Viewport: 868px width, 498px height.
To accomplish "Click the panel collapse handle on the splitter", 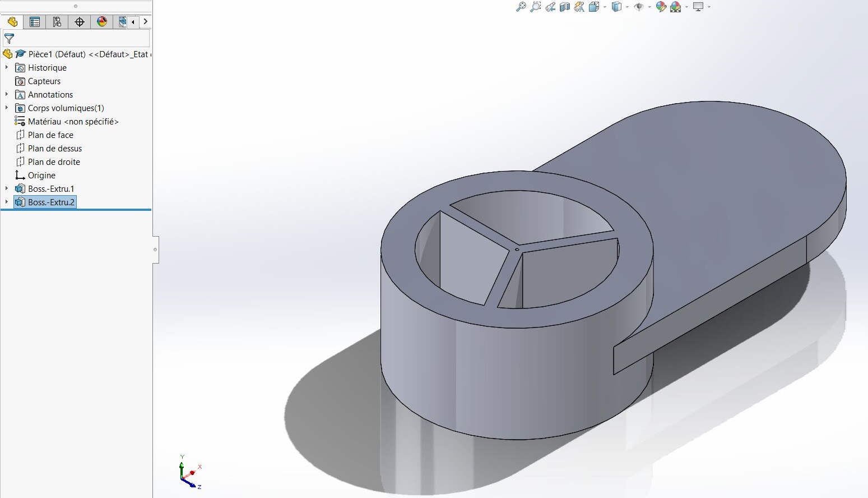I will pyautogui.click(x=155, y=250).
